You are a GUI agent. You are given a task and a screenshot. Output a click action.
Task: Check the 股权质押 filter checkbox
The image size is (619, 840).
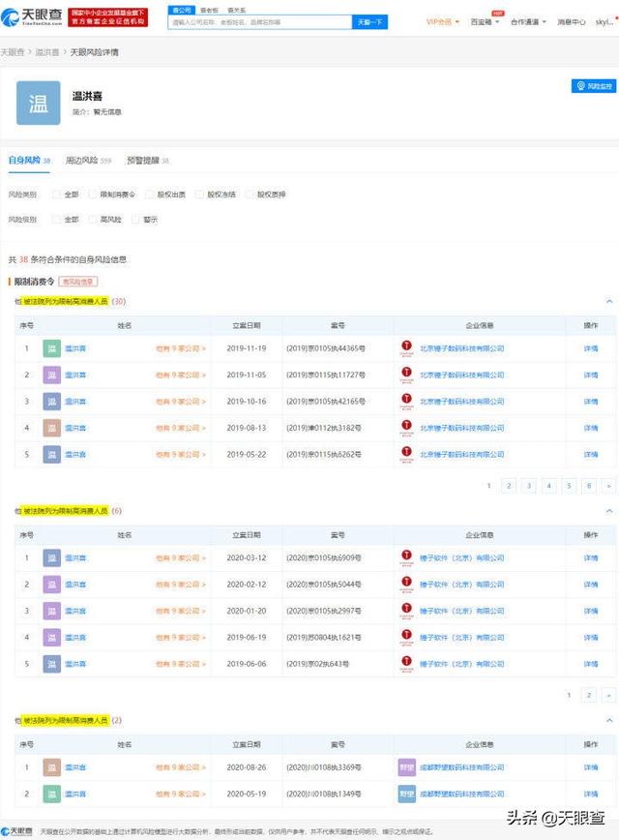coord(250,195)
